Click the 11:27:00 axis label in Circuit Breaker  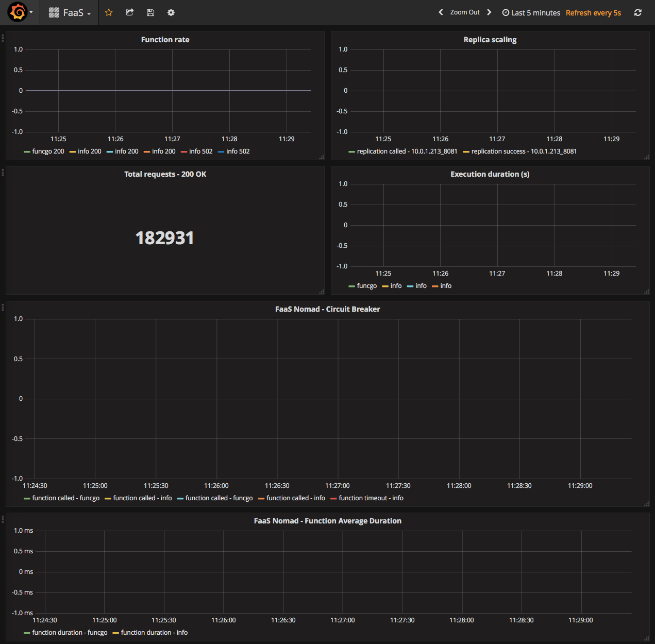[338, 486]
